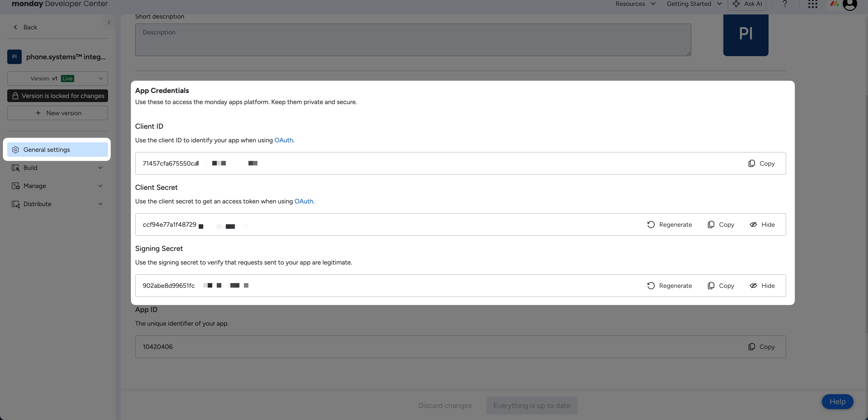Click Version is locked for changes

(58, 96)
